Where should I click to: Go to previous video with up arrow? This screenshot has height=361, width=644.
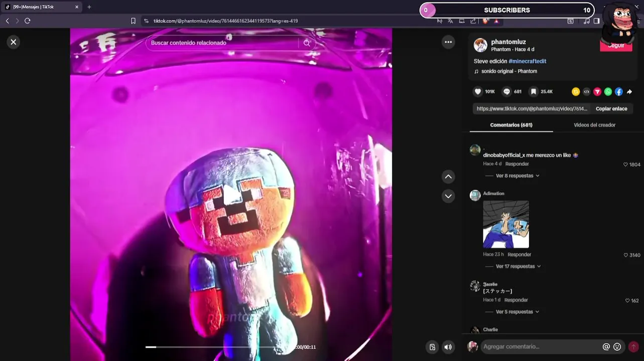[448, 176]
